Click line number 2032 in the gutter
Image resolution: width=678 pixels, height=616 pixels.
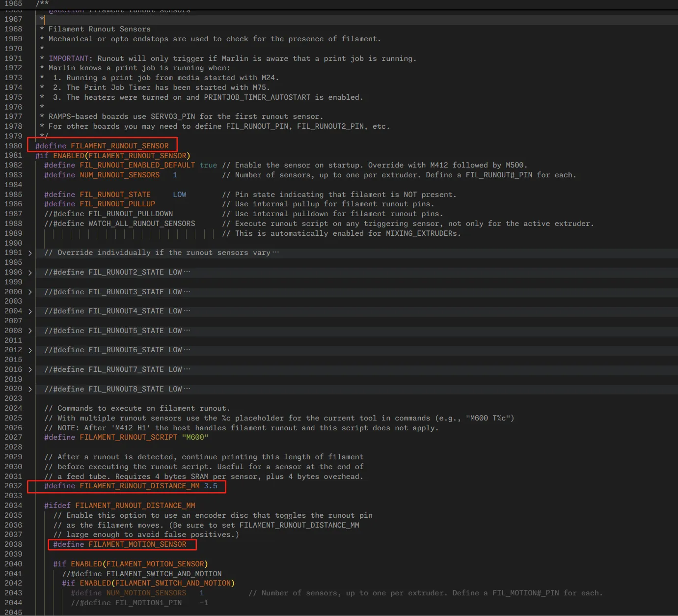tap(13, 486)
